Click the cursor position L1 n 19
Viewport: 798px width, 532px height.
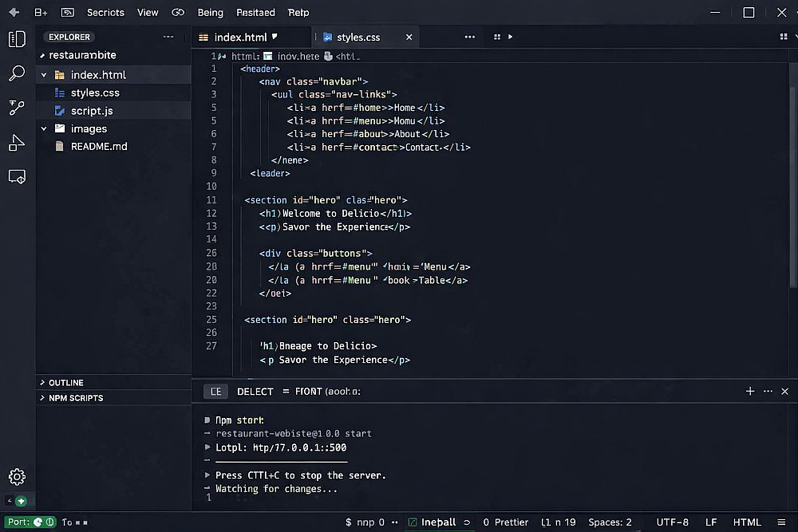coord(559,522)
